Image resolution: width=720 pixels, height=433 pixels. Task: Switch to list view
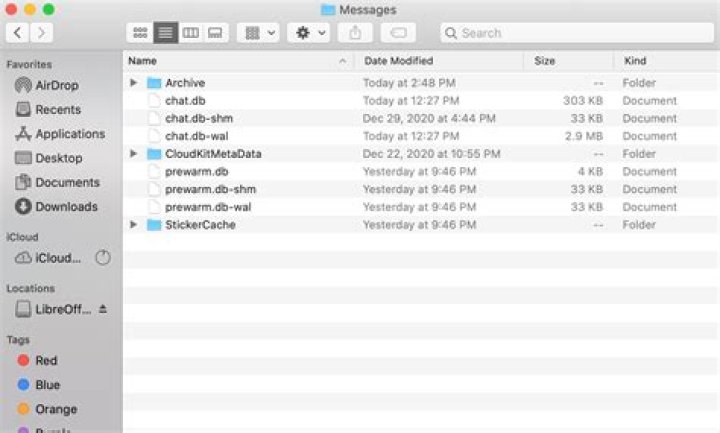[165, 33]
